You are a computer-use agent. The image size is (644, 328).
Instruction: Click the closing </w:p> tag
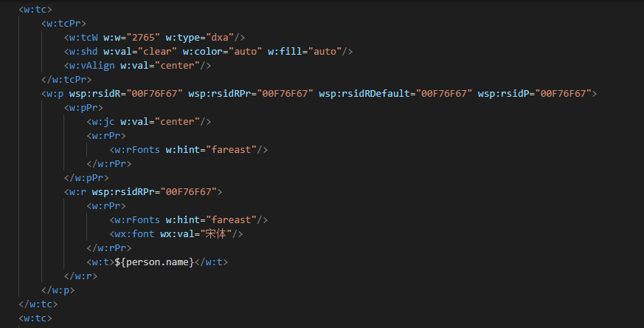coord(58,290)
